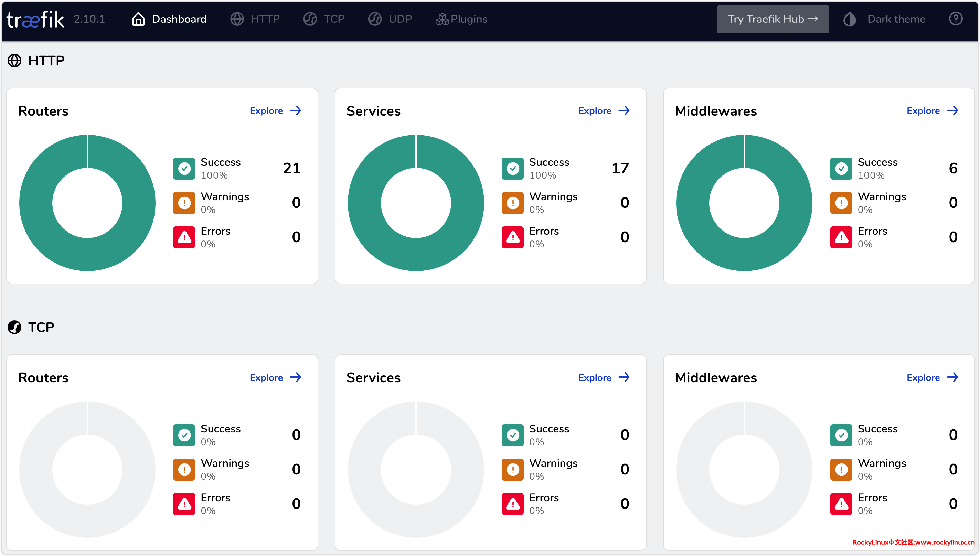Click the HTTP Middlewares Errors triangle icon
Image resolution: width=980 pixels, height=556 pixels.
click(x=841, y=237)
